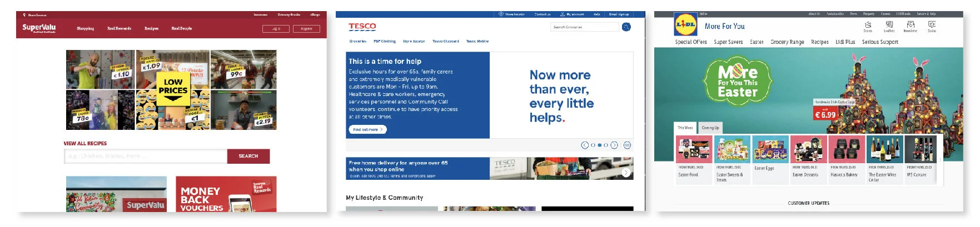Click VIEW ALL RECIPES link
Viewport: 980px width, 227px height.
(x=85, y=143)
